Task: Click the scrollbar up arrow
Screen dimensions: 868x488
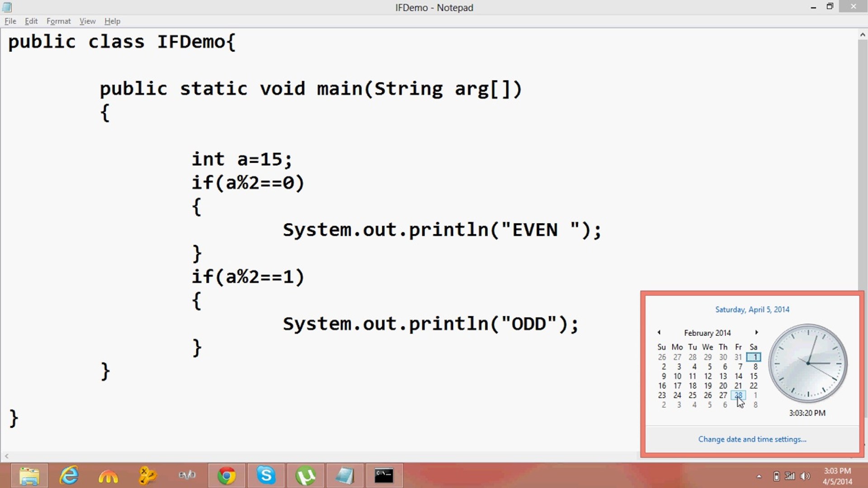Action: coord(862,34)
